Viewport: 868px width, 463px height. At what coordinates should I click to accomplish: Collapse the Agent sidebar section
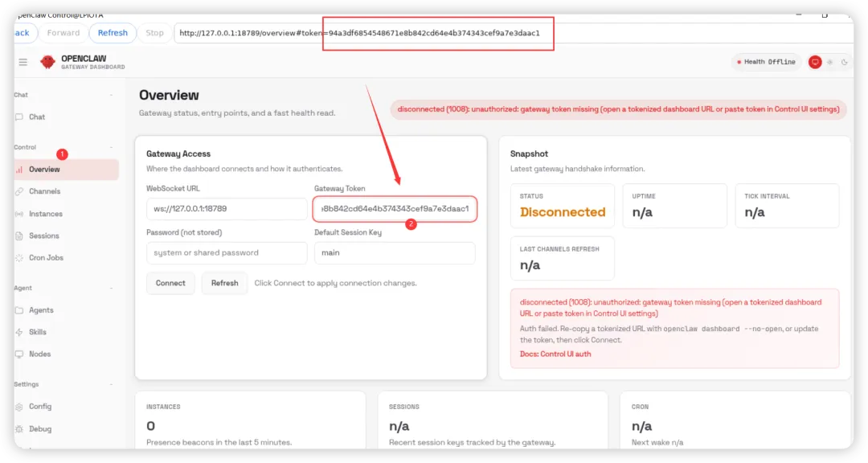(x=111, y=288)
